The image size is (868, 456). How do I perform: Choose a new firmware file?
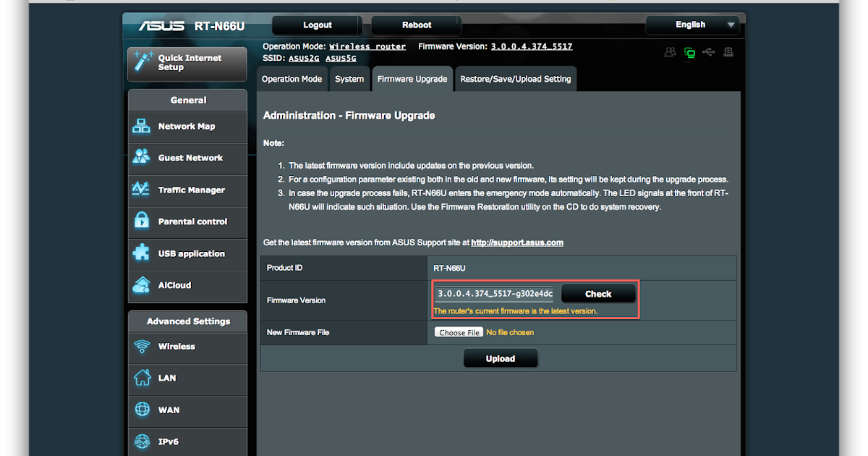tap(459, 332)
